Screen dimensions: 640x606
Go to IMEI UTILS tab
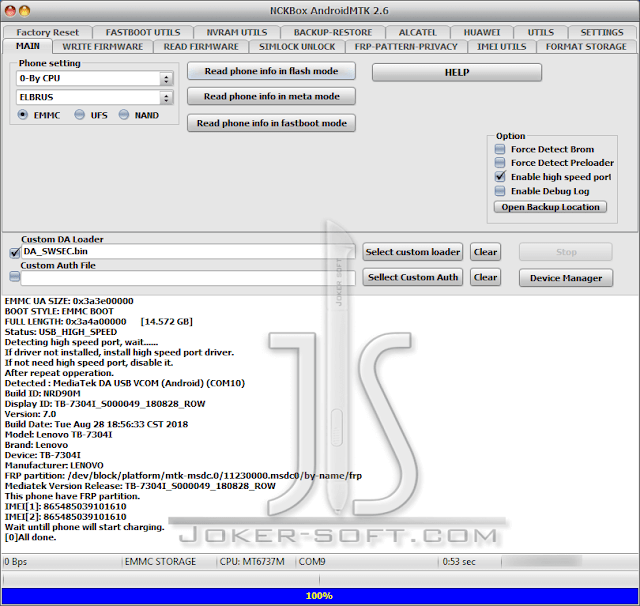[x=502, y=47]
